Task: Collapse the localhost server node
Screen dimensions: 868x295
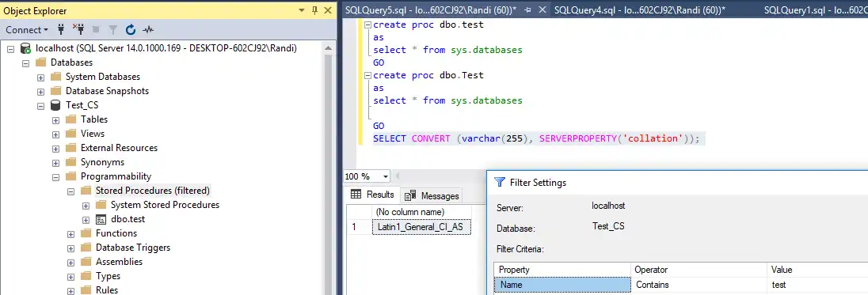Action: tap(11, 48)
